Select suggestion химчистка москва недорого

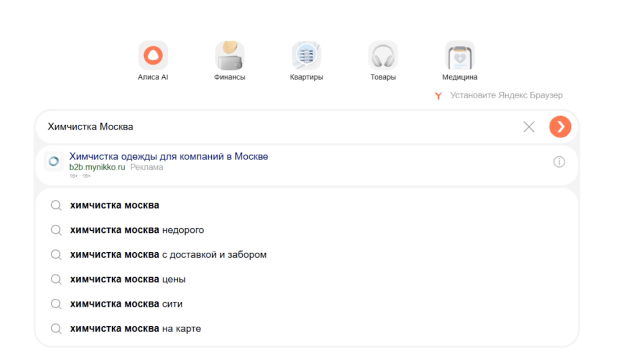307,230
